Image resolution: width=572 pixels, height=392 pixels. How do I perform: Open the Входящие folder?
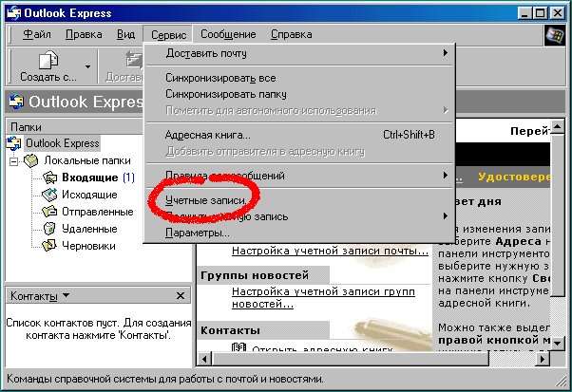pyautogui.click(x=89, y=177)
